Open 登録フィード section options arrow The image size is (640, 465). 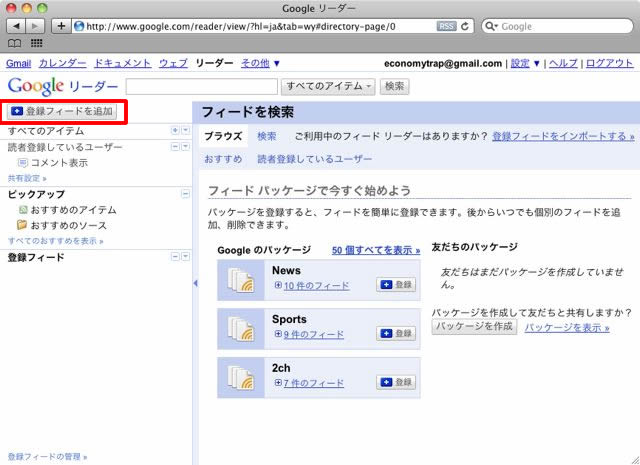coord(186,256)
